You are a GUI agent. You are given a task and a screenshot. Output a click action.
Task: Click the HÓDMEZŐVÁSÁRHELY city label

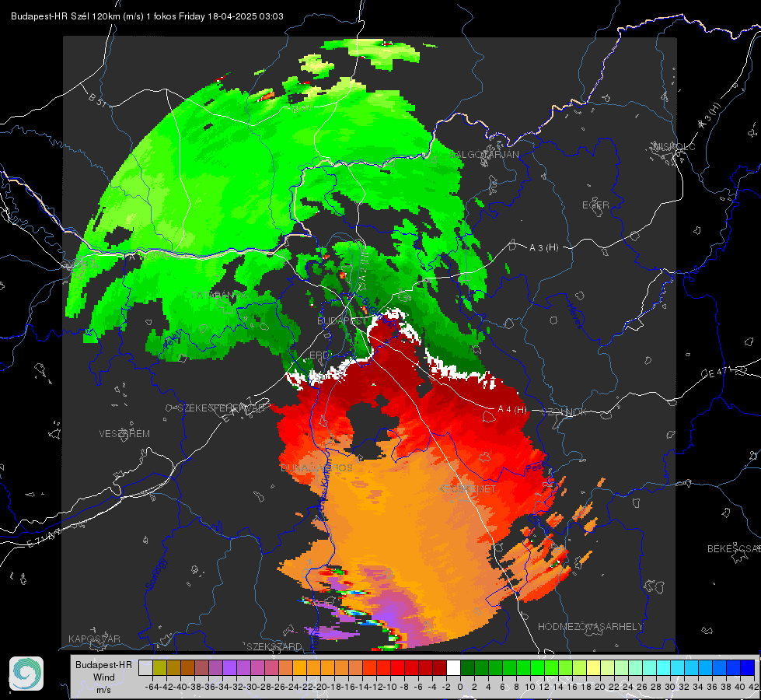[590, 627]
